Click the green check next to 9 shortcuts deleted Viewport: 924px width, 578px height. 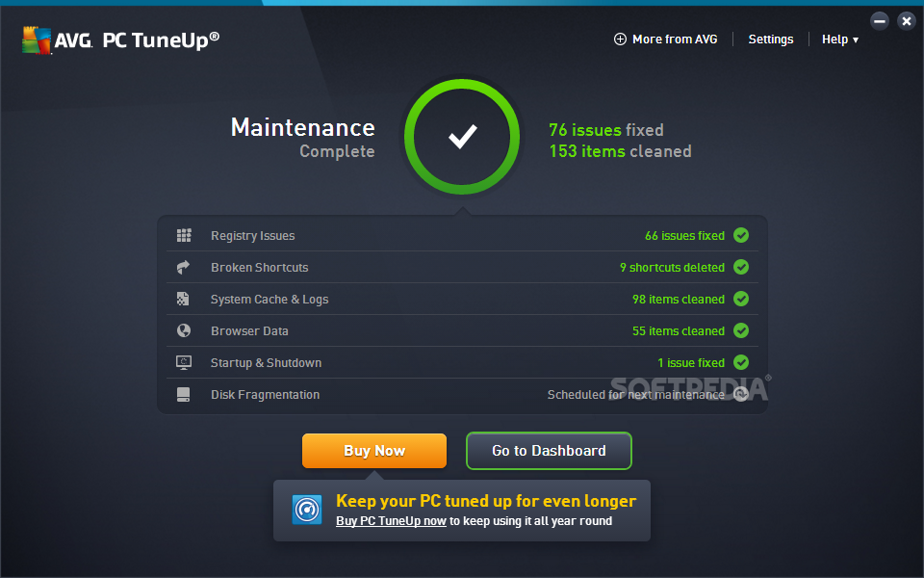point(741,267)
